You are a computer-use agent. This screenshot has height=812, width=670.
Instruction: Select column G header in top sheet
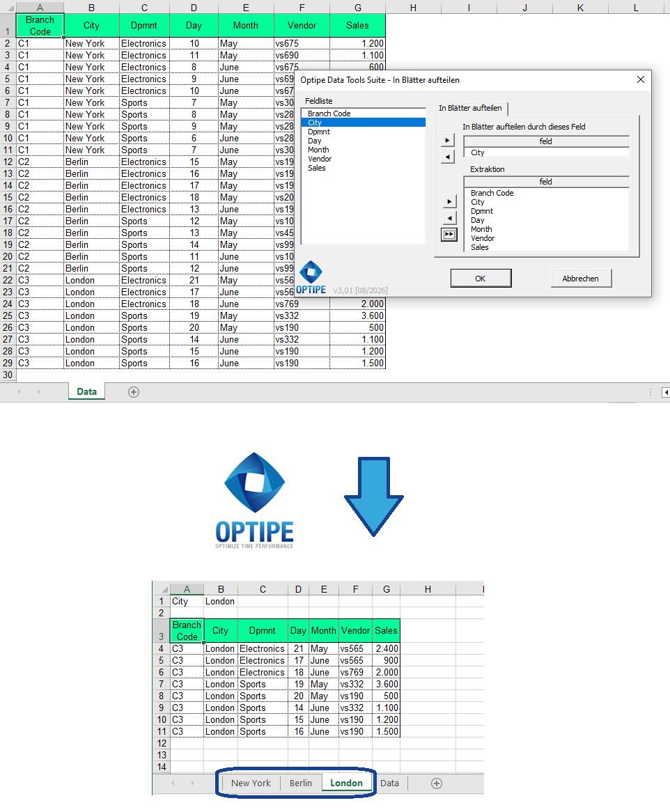(x=358, y=7)
